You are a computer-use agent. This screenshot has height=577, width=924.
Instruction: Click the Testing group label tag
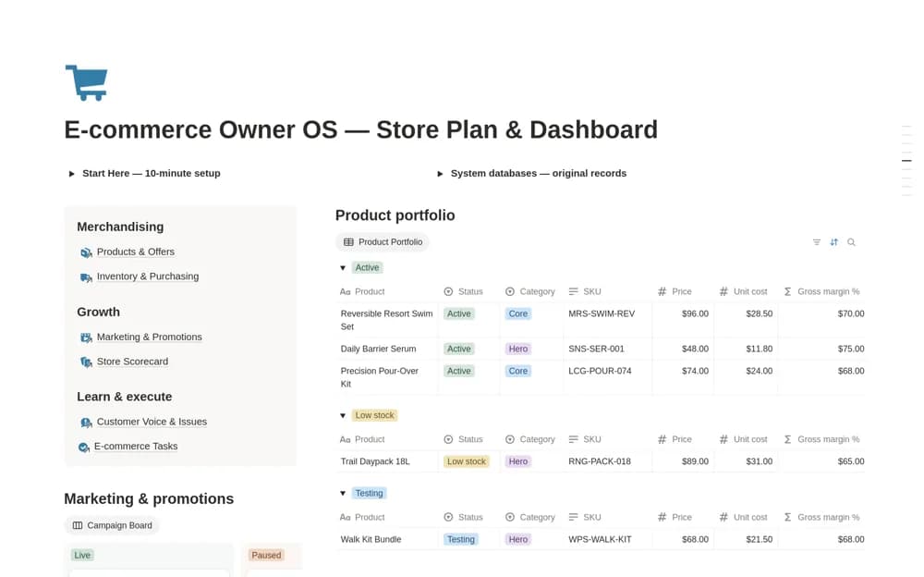(369, 493)
